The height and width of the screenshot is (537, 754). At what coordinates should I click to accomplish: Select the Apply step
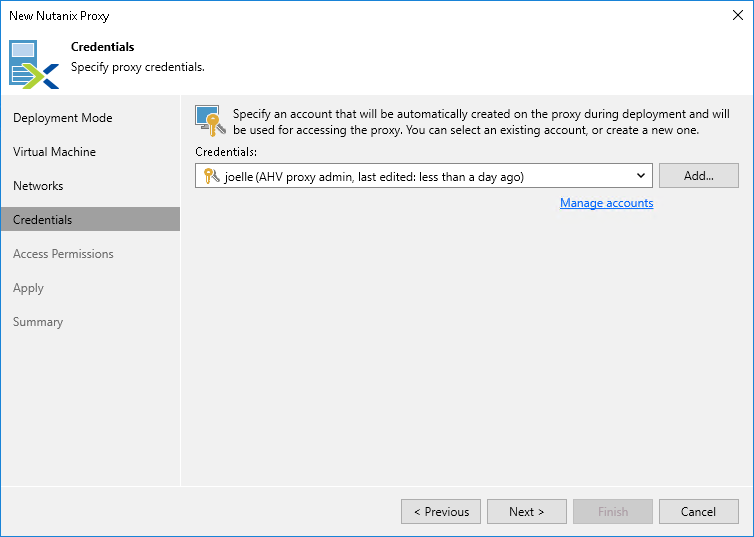coord(28,288)
